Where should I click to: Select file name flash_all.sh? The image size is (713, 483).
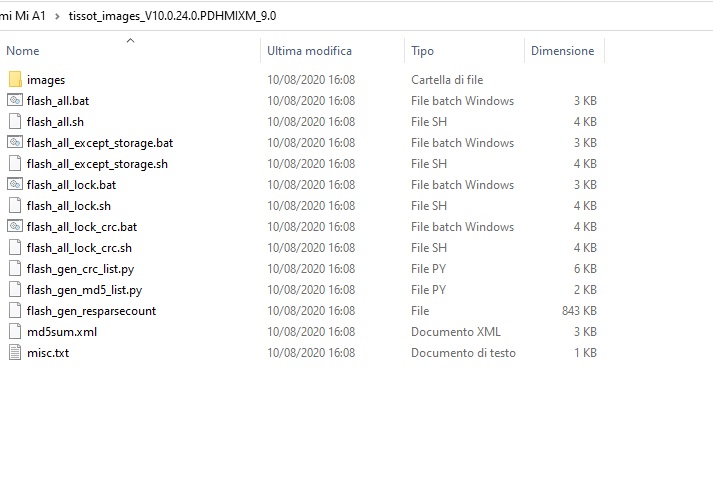coord(55,121)
